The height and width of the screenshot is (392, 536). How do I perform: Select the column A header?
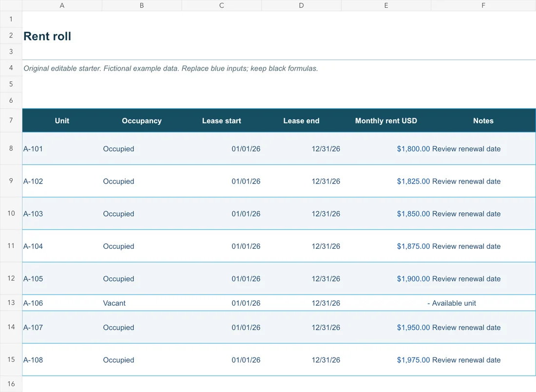(62, 5)
